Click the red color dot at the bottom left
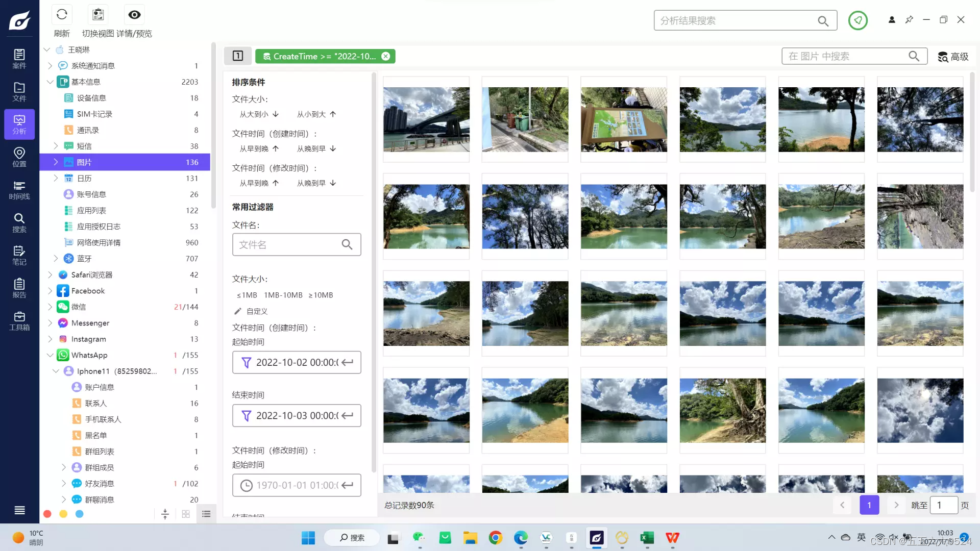980x551 pixels. pos(47,514)
